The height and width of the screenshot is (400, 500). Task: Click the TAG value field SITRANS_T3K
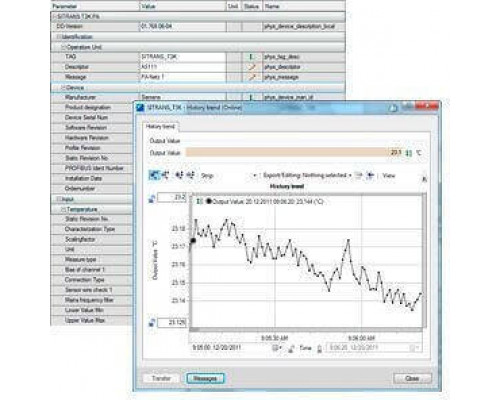point(183,57)
